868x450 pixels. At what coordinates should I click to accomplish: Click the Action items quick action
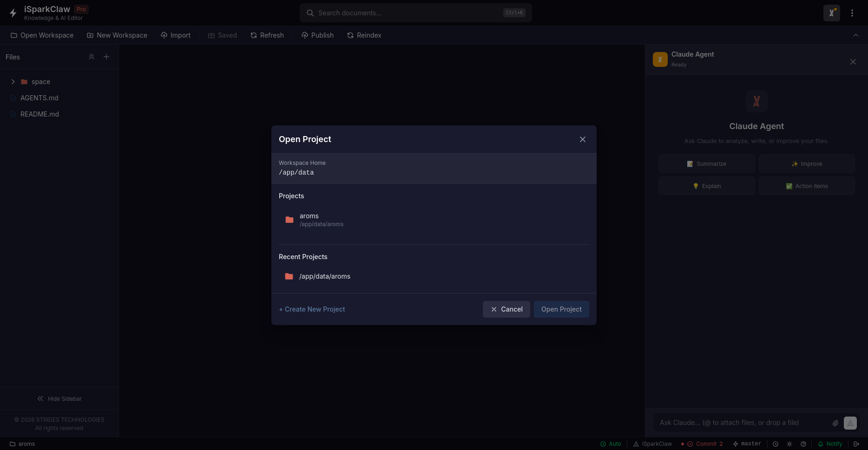807,186
